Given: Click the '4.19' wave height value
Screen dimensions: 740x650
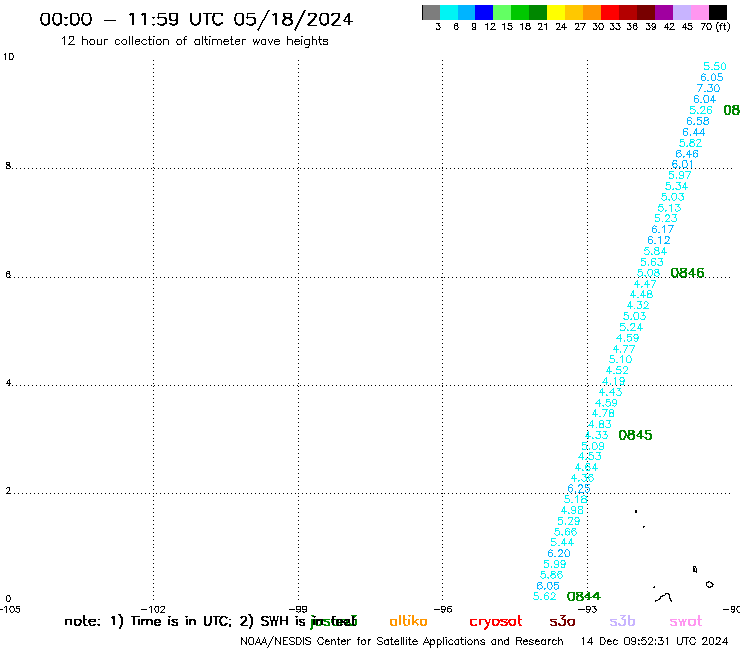Looking at the screenshot, I should (x=614, y=381).
